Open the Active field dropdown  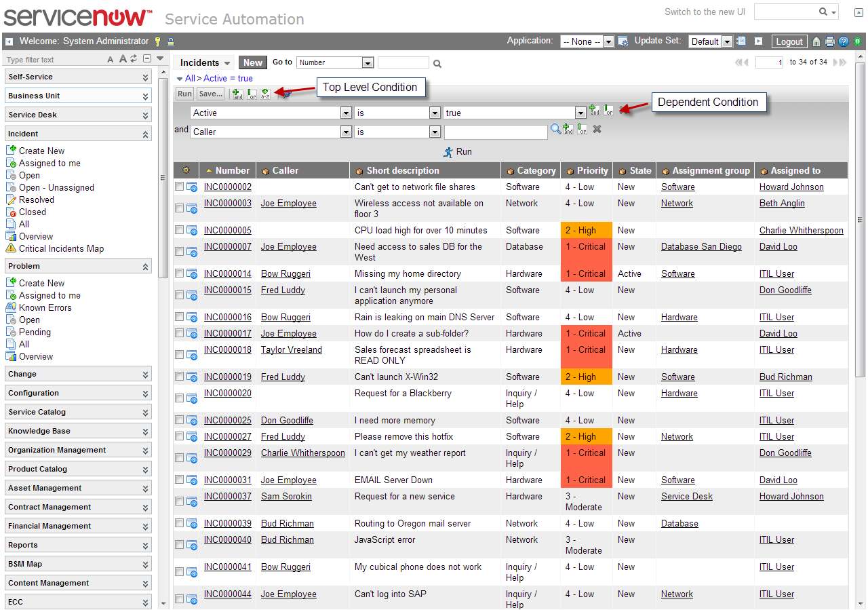click(271, 113)
